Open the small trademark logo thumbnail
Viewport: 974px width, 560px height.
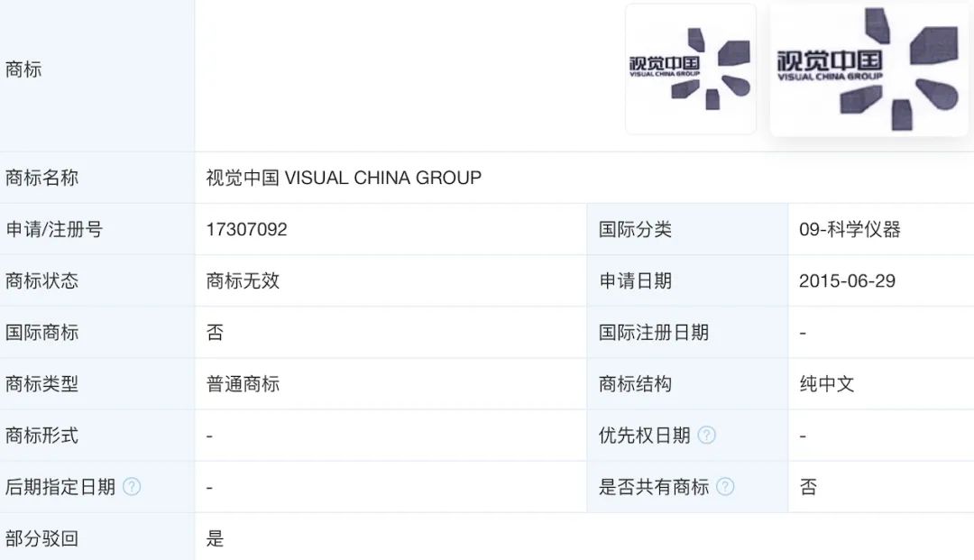point(690,69)
